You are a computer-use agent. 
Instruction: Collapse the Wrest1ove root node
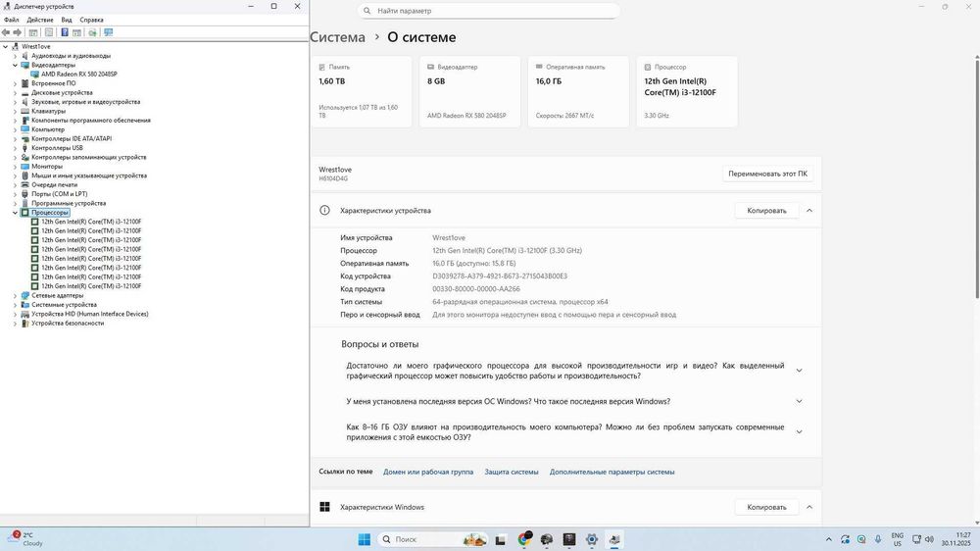click(x=6, y=46)
